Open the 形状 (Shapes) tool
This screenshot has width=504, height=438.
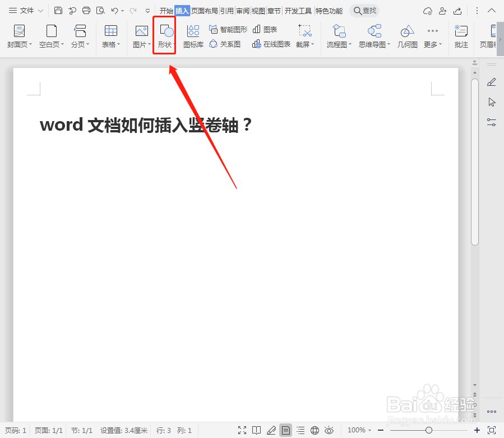click(164, 35)
